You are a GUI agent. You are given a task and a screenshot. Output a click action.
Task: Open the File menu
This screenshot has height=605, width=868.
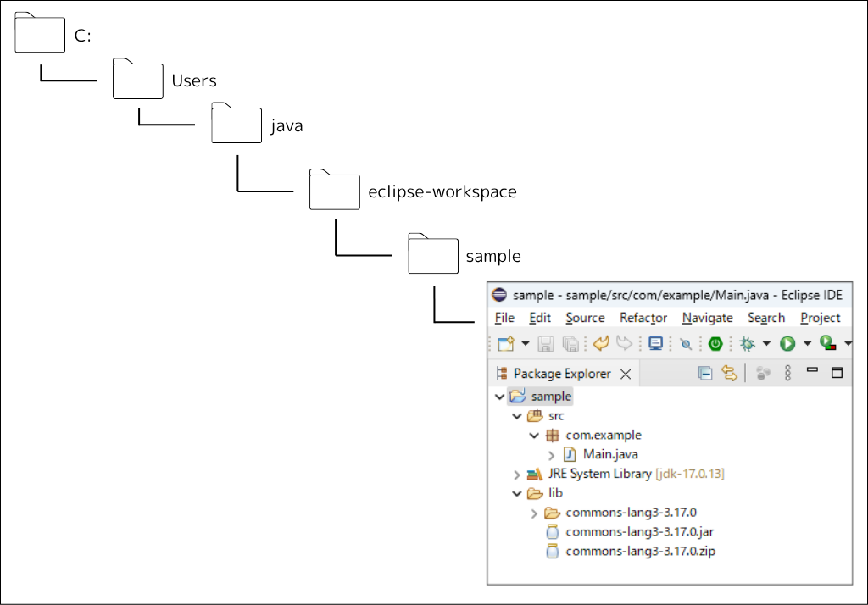504,318
